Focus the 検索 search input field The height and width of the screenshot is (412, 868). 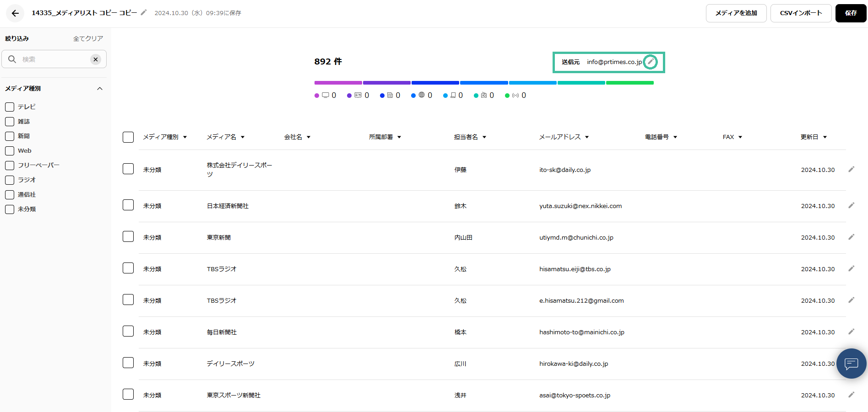(x=53, y=59)
